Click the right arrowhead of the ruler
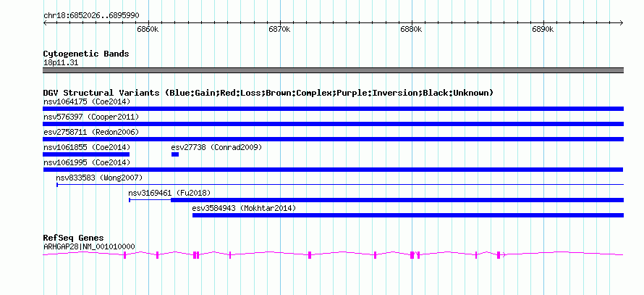 [622, 22]
